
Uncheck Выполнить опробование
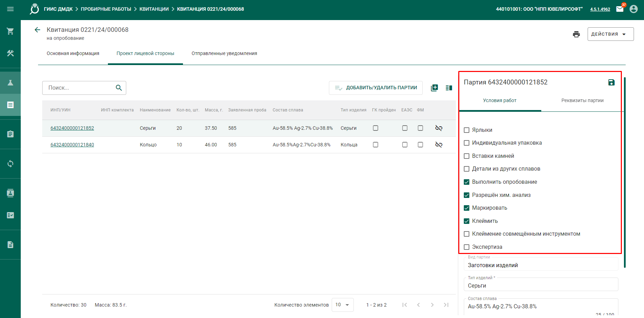(x=467, y=182)
